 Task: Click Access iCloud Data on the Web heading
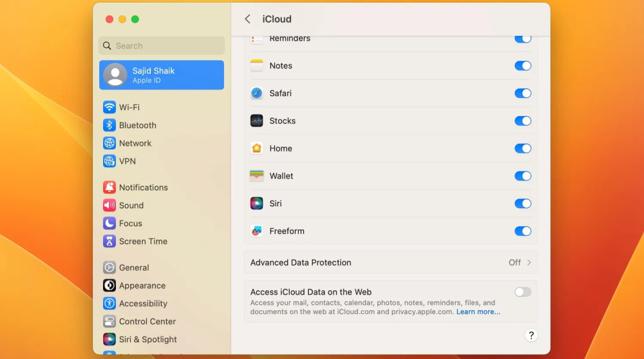pyautogui.click(x=311, y=292)
